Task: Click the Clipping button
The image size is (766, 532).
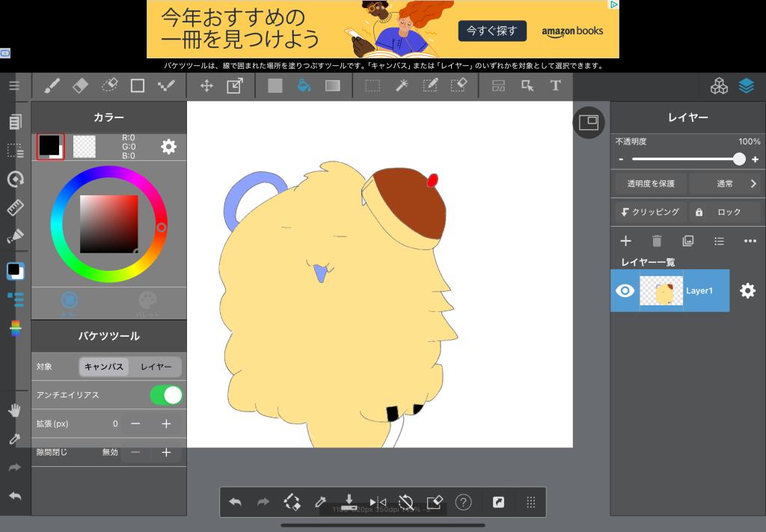Action: [x=649, y=212]
